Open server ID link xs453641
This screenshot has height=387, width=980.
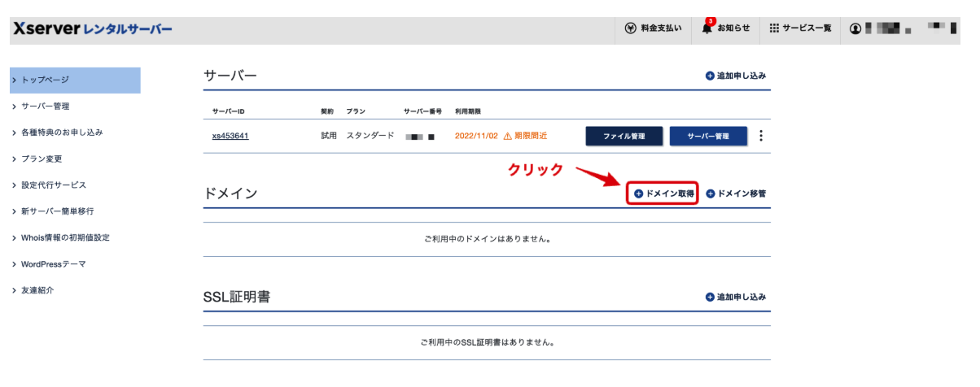pyautogui.click(x=230, y=136)
